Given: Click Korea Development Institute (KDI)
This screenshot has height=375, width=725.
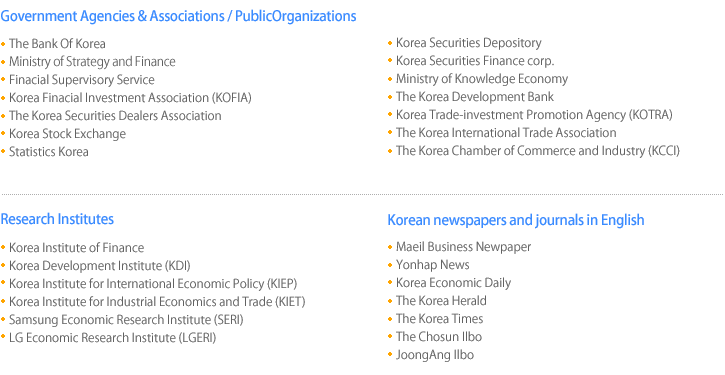Looking at the screenshot, I should pyautogui.click(x=99, y=266).
